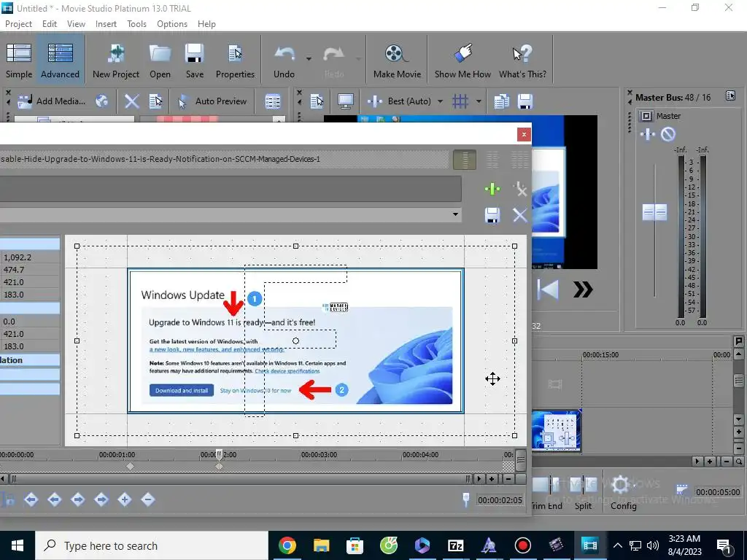
Task: Click remove plug-in icon in Pan/Crop dialog
Action: tap(519, 189)
